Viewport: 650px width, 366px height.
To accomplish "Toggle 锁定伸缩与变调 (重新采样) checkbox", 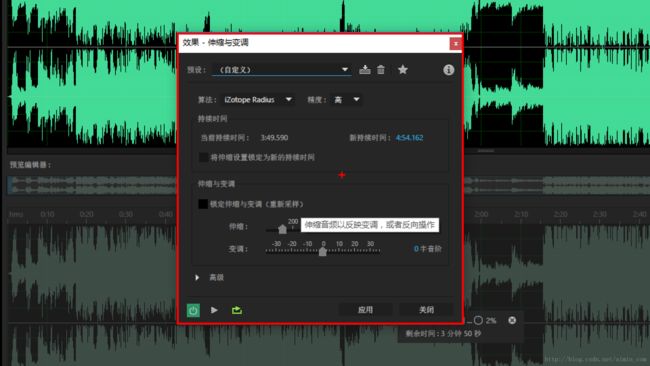I will 203,204.
